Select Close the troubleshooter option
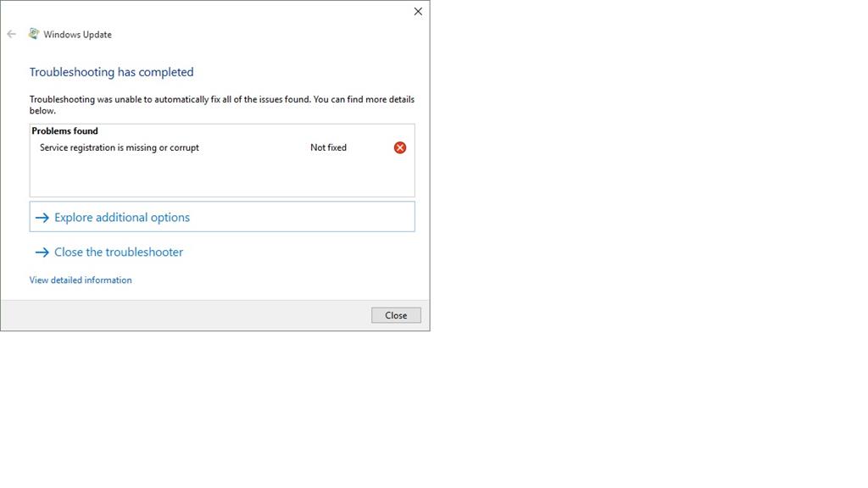The width and height of the screenshot is (868, 488). tap(118, 252)
